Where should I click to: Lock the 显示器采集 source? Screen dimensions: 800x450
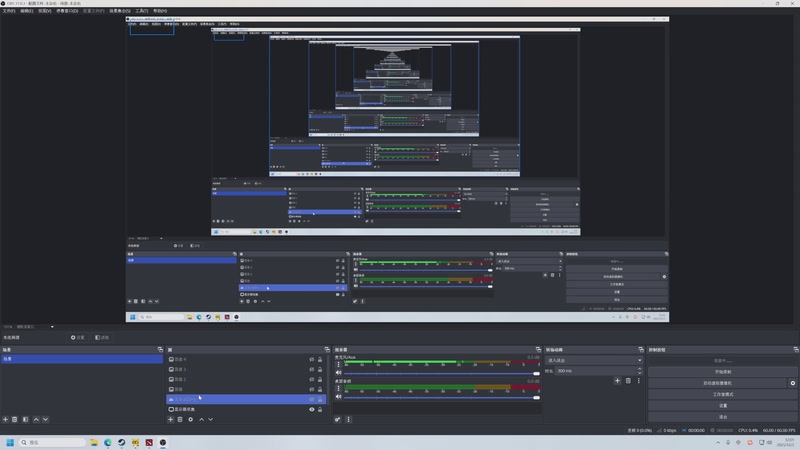click(x=320, y=409)
